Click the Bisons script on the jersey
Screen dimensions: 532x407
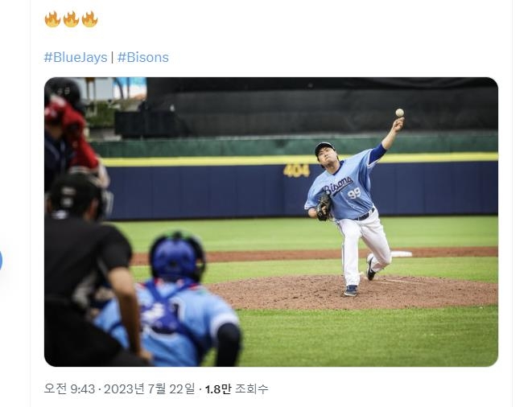pos(338,186)
